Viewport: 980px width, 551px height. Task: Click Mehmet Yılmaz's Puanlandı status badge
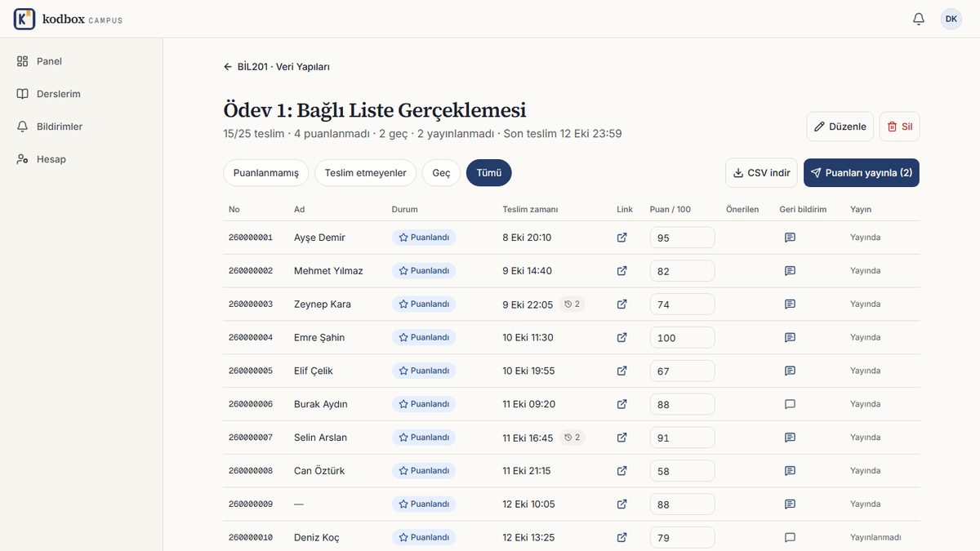coord(424,271)
